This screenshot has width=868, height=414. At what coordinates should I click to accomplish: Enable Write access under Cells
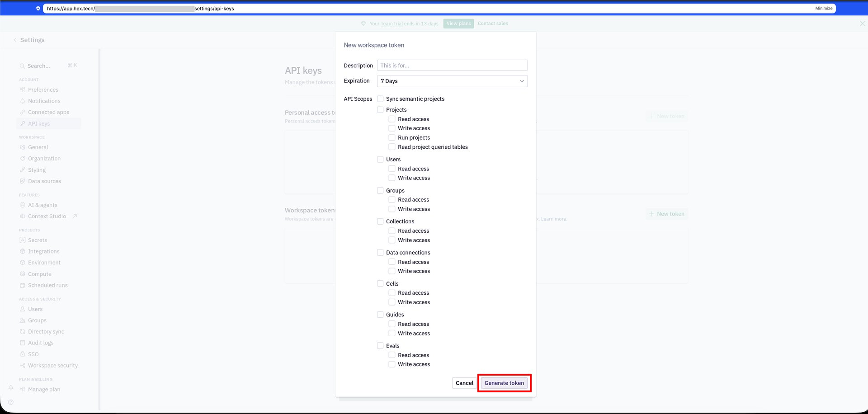pyautogui.click(x=392, y=302)
